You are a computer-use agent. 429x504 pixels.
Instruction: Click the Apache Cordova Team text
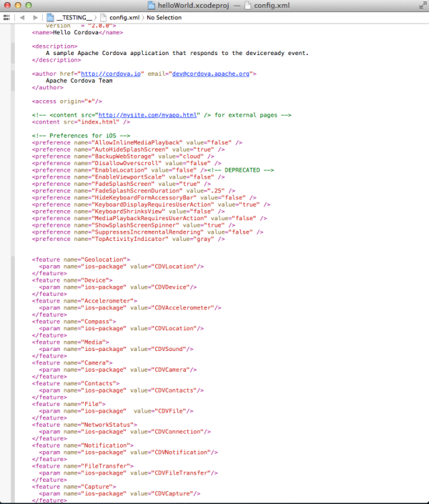[x=79, y=81]
